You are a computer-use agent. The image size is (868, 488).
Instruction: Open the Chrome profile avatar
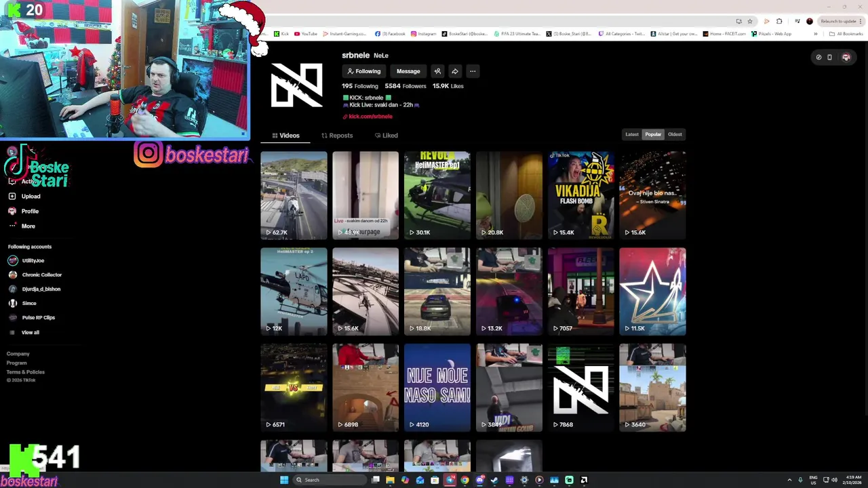point(809,21)
